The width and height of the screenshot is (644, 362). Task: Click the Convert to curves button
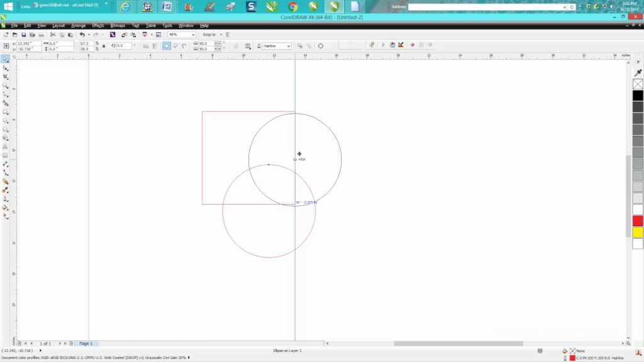point(321,46)
